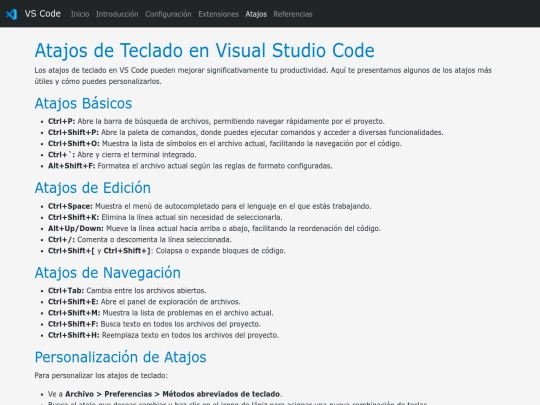Click the Alt+Up/Down: shortcut text
This screenshot has height=405, width=540.
tap(75, 228)
